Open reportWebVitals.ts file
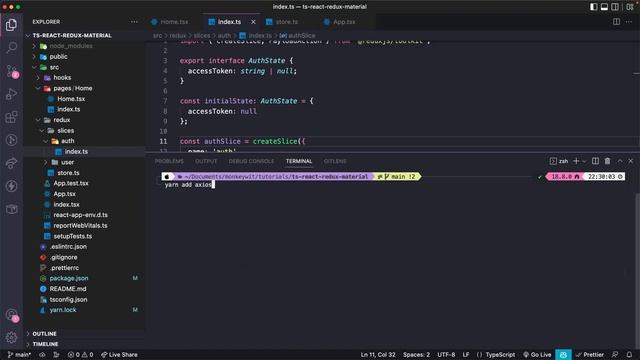640x360 pixels. point(80,226)
